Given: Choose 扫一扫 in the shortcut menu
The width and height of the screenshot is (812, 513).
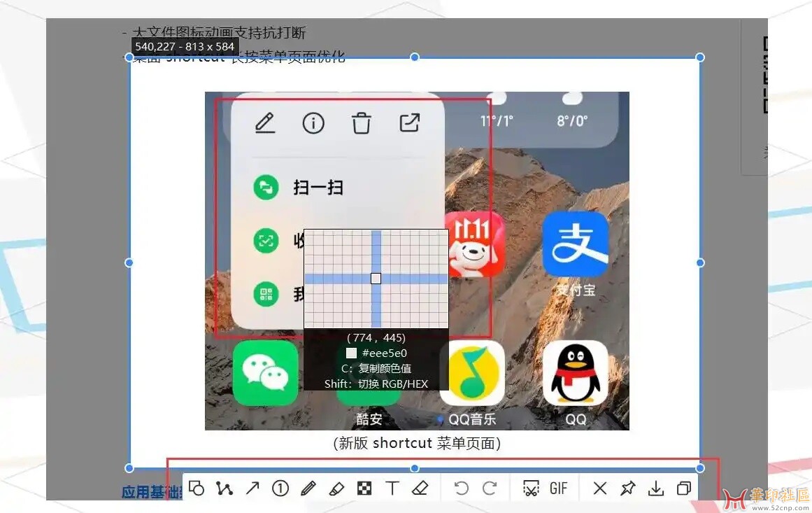Looking at the screenshot, I should tap(318, 187).
